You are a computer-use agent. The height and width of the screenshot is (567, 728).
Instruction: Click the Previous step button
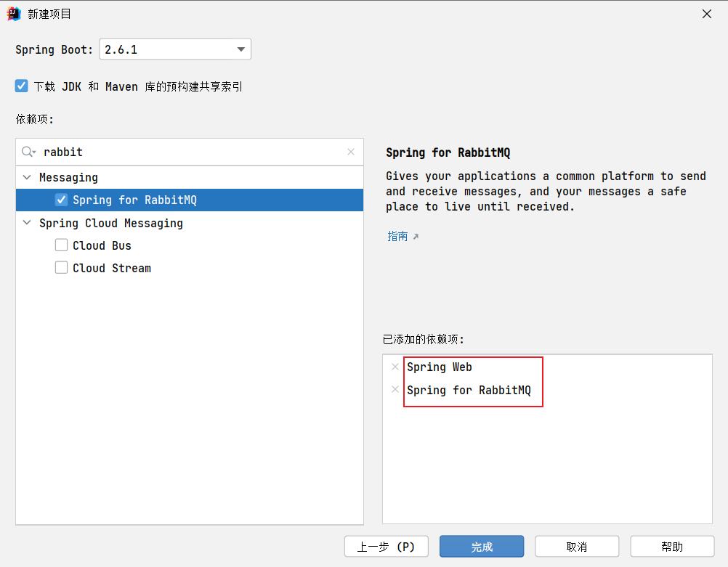387,547
